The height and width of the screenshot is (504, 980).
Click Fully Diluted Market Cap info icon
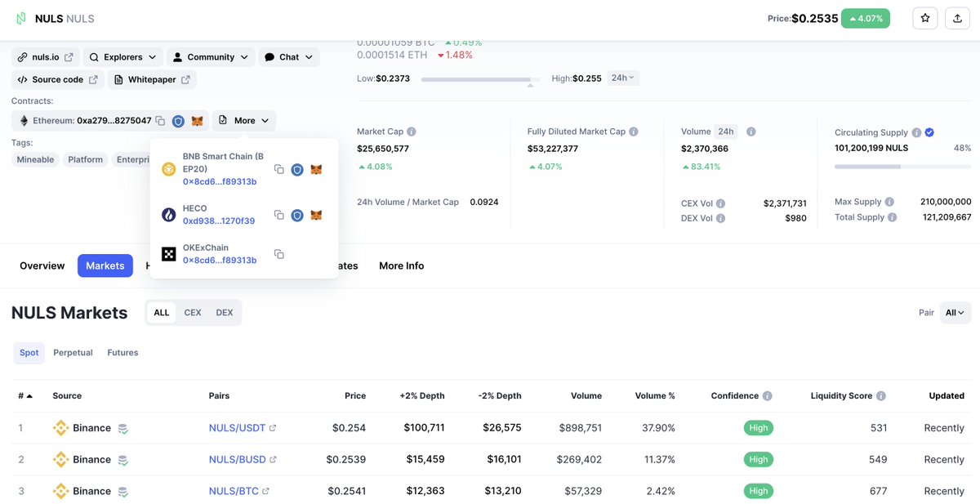tap(634, 132)
